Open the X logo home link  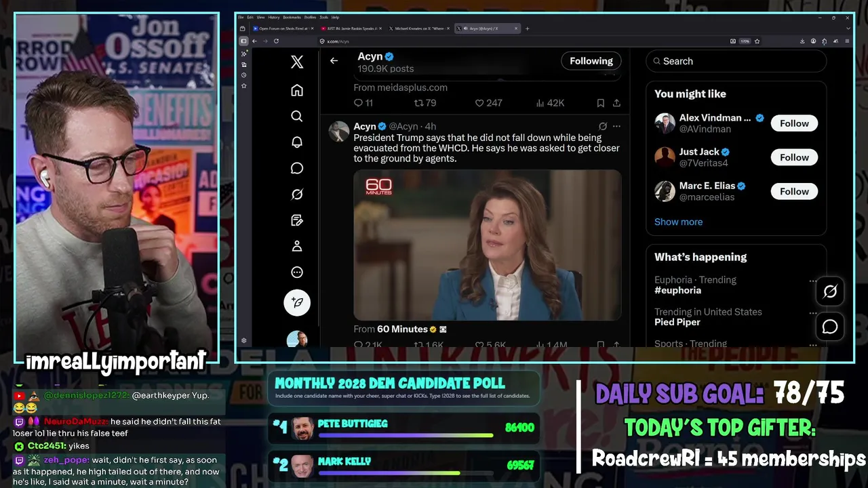[x=297, y=62]
